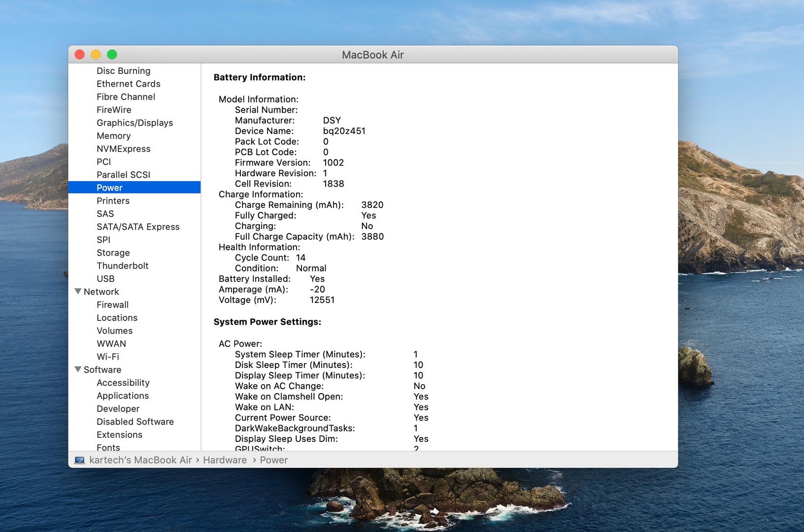
Task: Open Storage in the sidebar
Action: [113, 253]
